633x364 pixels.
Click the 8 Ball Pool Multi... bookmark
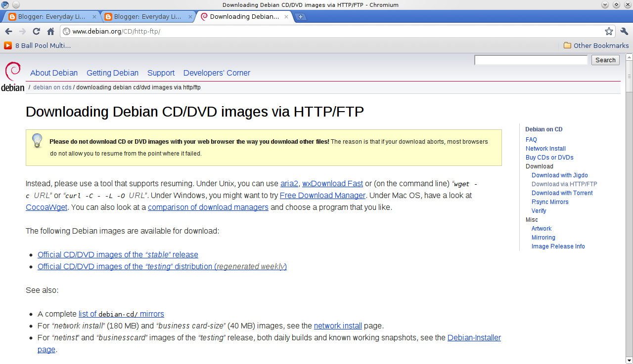point(38,45)
